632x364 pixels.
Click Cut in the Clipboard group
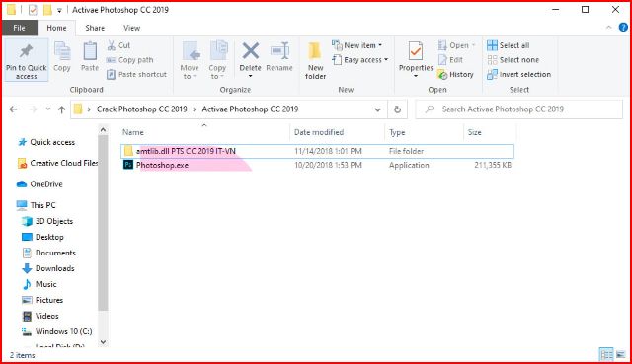[118, 45]
